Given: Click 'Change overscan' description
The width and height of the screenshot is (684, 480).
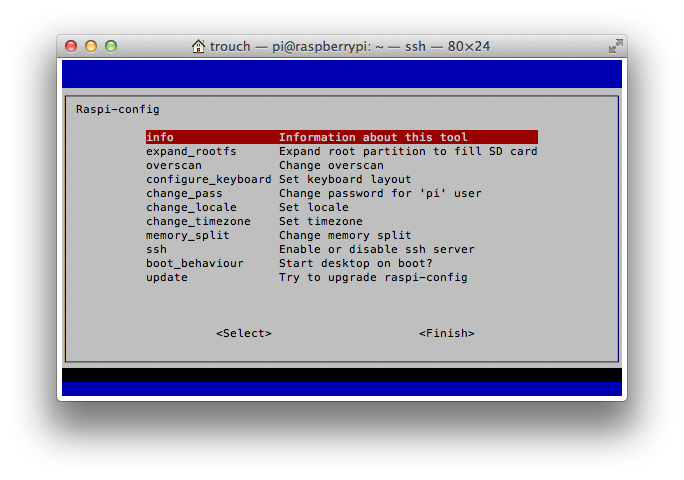Looking at the screenshot, I should coord(332,165).
